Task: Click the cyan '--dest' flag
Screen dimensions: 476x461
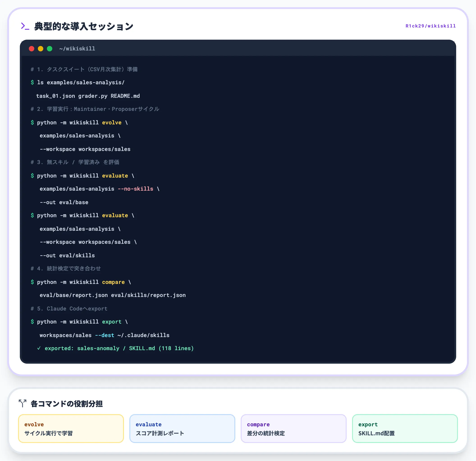Action: coord(105,335)
